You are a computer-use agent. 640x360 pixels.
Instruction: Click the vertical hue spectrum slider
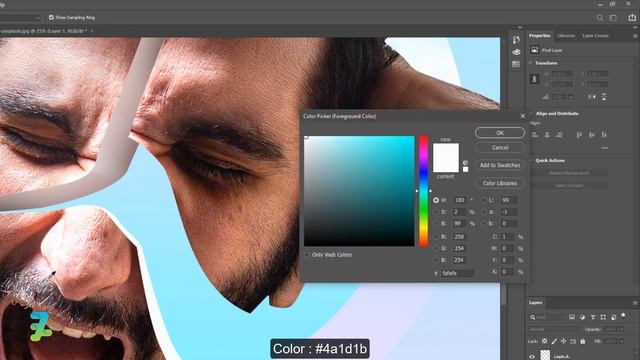coord(424,191)
